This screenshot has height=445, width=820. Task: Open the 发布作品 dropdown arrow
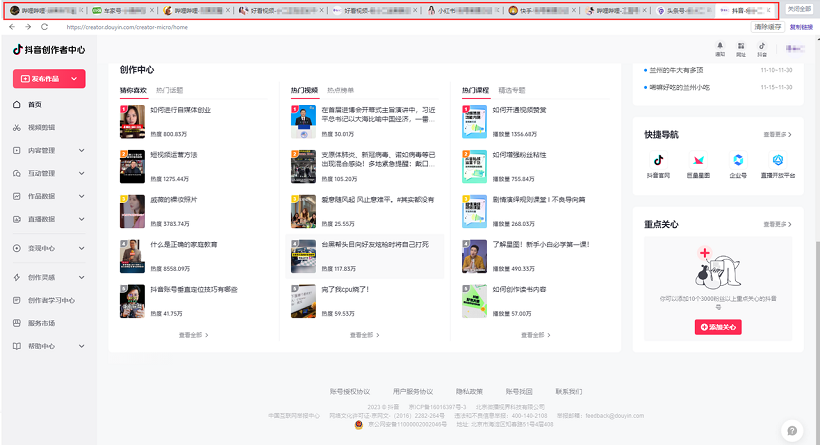point(74,79)
